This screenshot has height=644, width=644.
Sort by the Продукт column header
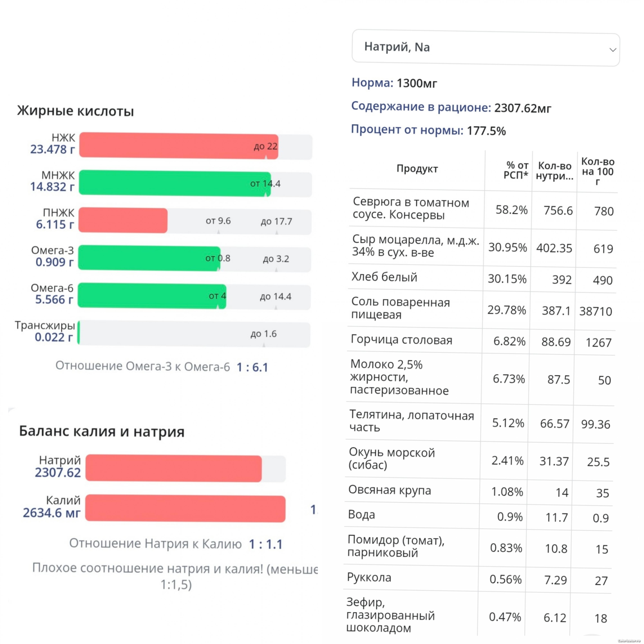coord(417,169)
